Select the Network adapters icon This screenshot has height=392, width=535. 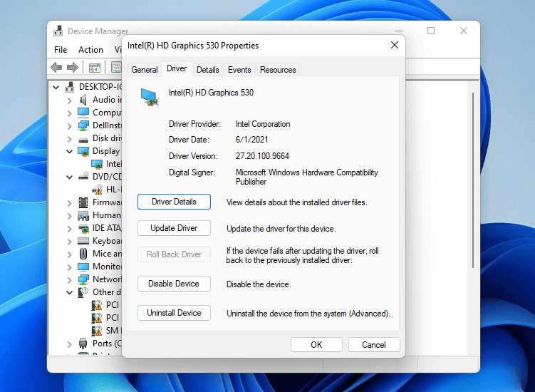point(83,279)
